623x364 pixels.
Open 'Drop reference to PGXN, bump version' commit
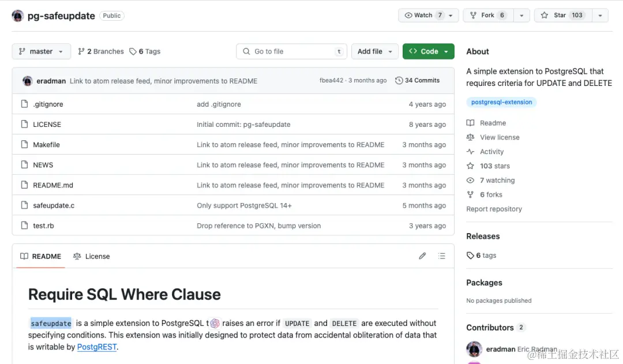tap(258, 226)
